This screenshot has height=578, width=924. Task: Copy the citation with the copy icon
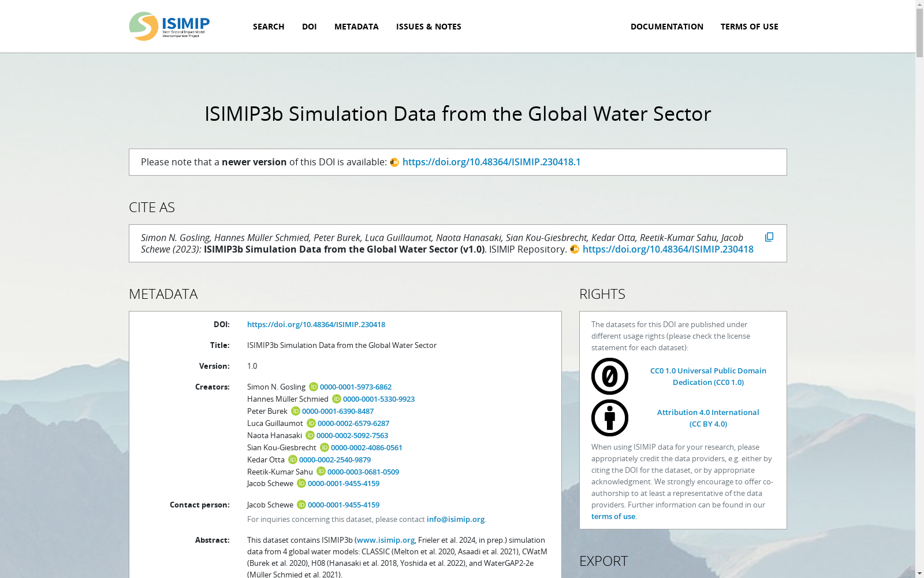click(769, 237)
